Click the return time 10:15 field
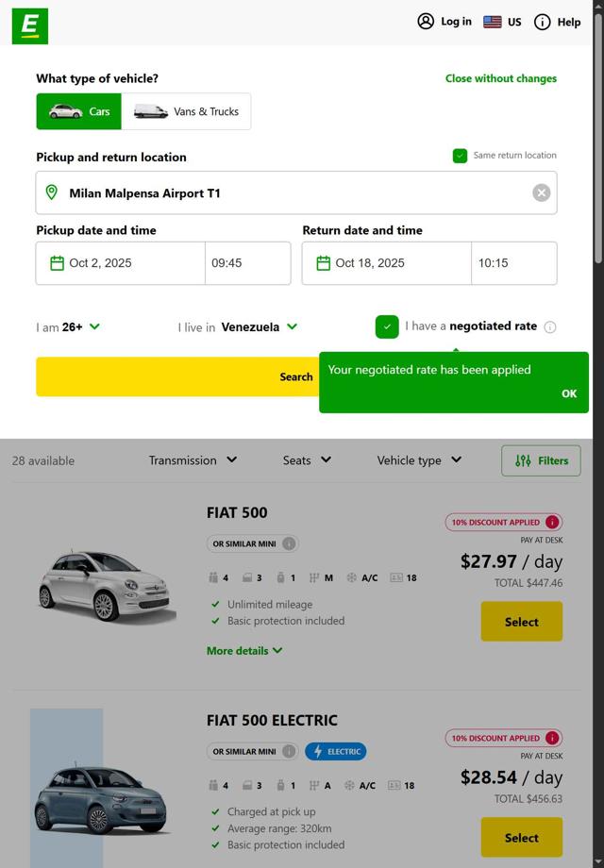 point(513,263)
